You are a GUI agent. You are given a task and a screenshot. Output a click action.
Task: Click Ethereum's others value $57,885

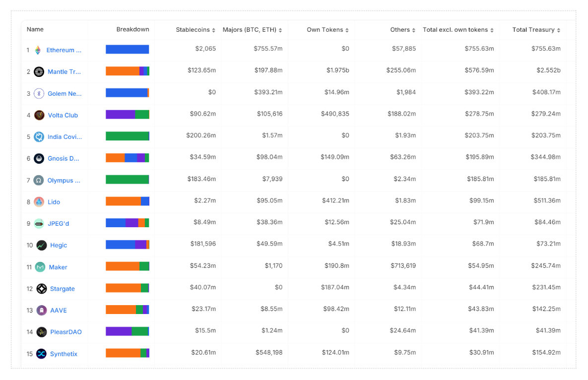(x=404, y=48)
